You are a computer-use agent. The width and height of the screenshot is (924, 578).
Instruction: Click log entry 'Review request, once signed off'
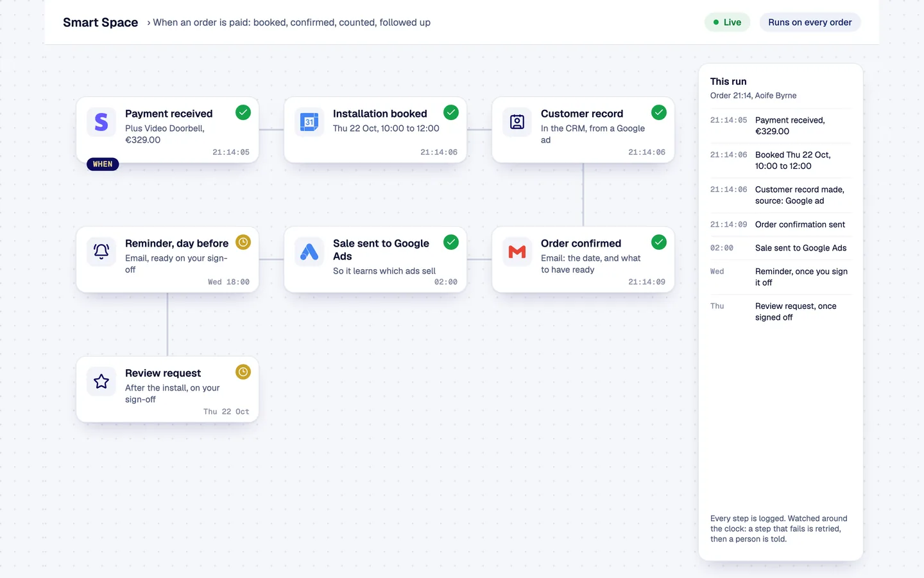[781, 311]
